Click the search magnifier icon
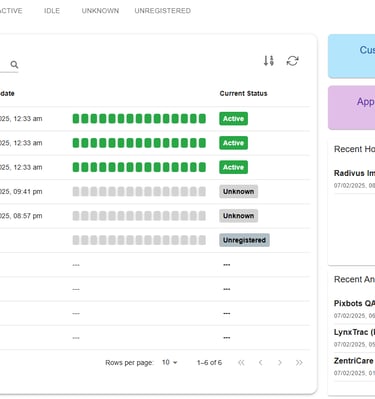Image resolution: width=375 pixels, height=399 pixels. tap(14, 64)
